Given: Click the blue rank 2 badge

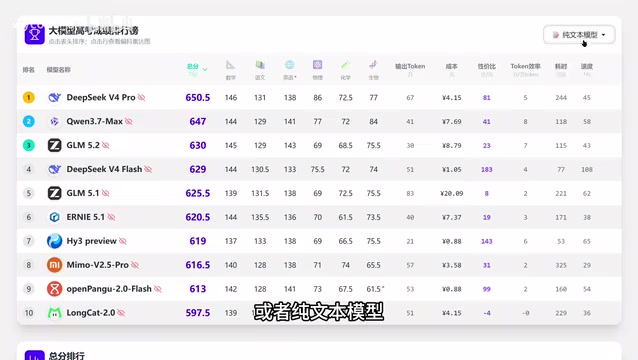Looking at the screenshot, I should coord(28,121).
